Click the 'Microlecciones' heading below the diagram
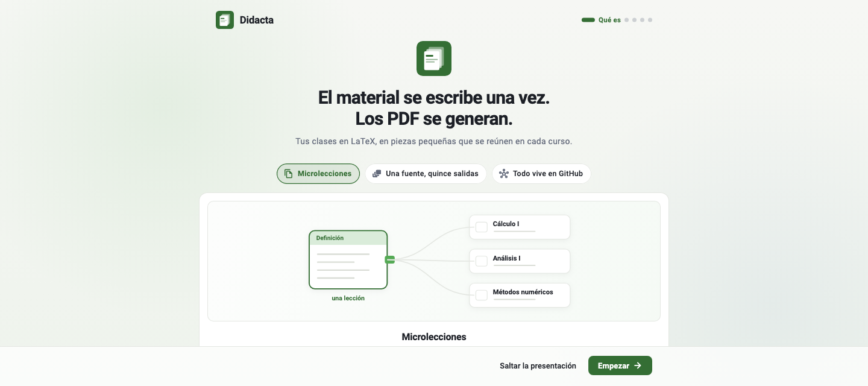This screenshot has height=386, width=868. tap(434, 337)
